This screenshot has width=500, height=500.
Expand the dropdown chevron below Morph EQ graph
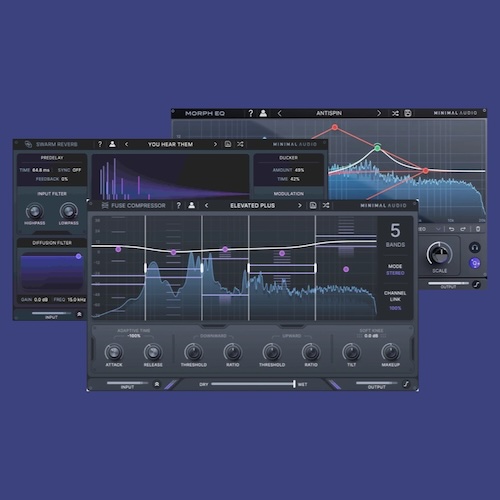click(438, 229)
